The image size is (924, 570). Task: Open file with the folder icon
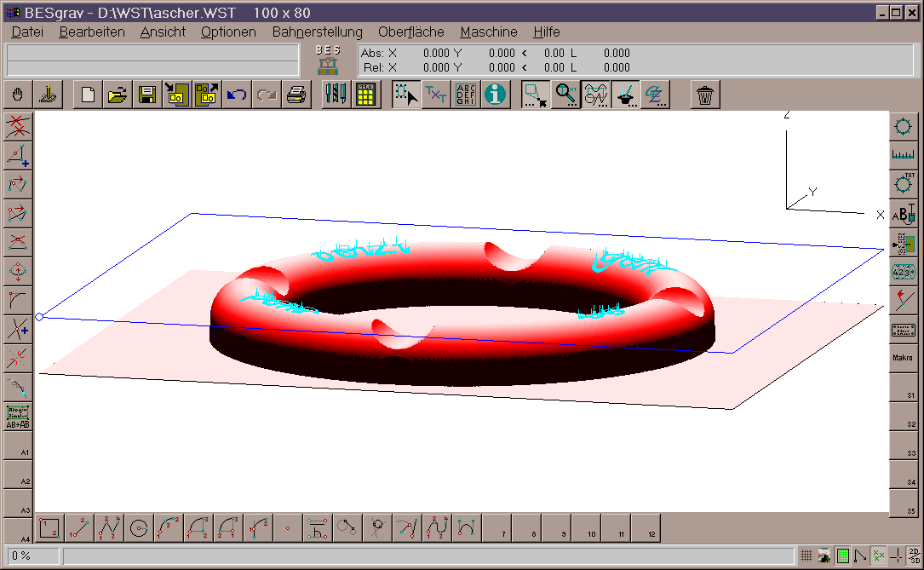(118, 95)
